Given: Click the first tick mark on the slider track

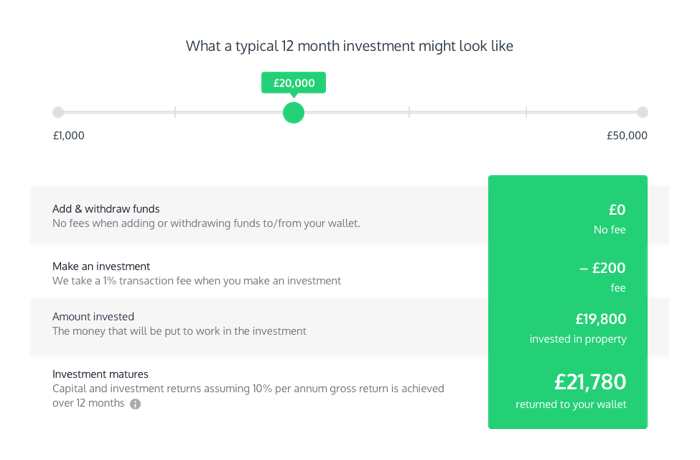Looking at the screenshot, I should [x=175, y=112].
